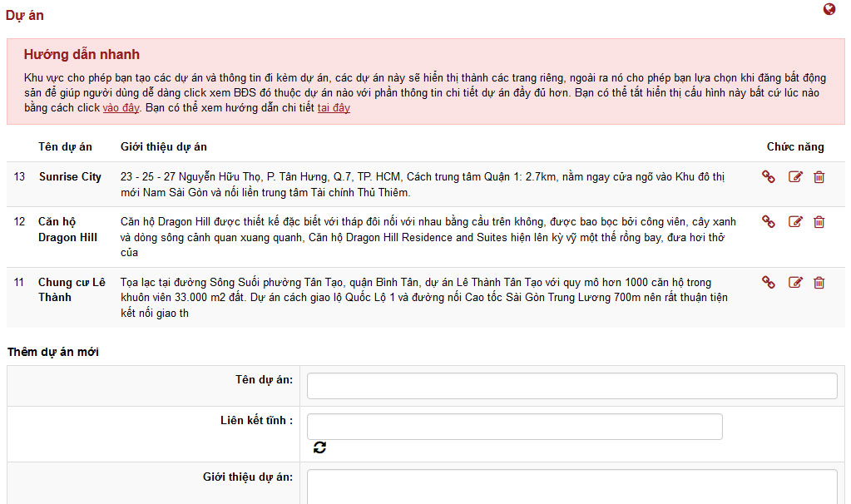This screenshot has height=504, width=851.
Task: Edit the Căn hộ Dragon Hill project
Action: click(x=795, y=222)
